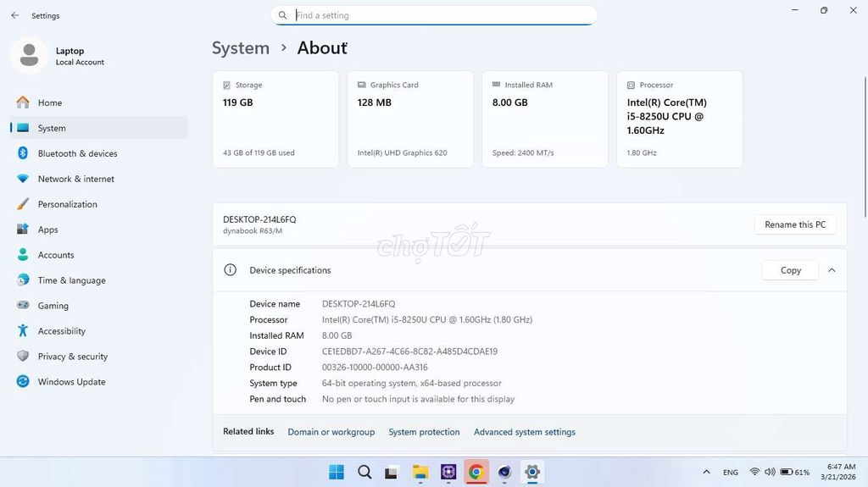Click the battery 61% indicator
Viewport: 868px width, 487px height.
point(794,472)
